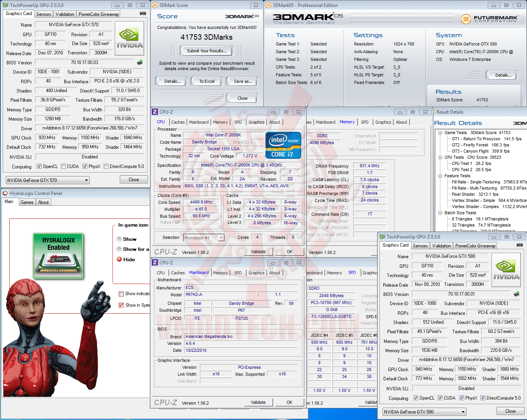Save the BIOS via chip icon in GTX 580 window

click(517, 294)
